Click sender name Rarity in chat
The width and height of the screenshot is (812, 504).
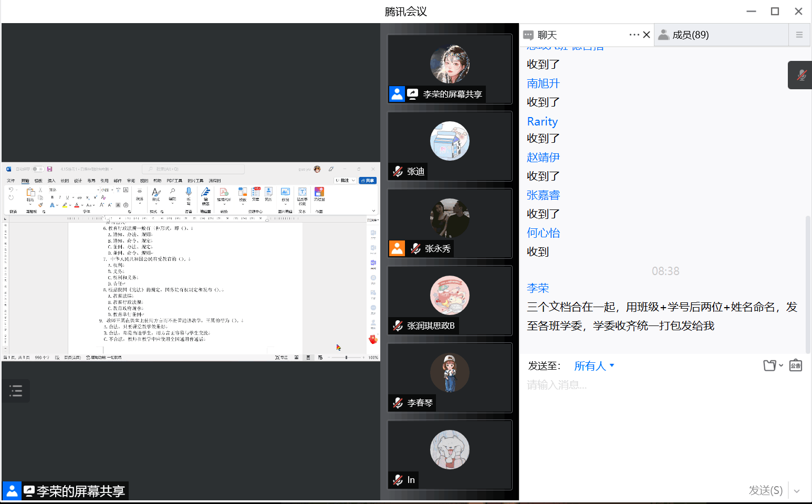[x=542, y=121]
